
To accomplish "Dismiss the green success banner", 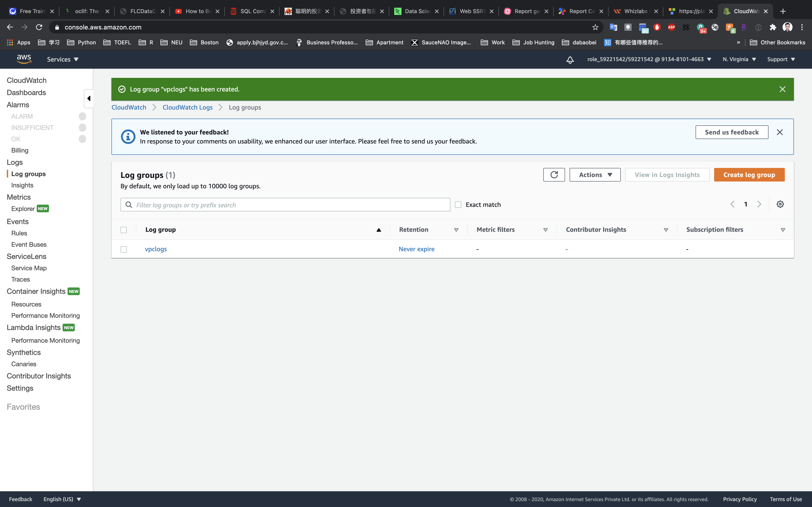I will [782, 89].
